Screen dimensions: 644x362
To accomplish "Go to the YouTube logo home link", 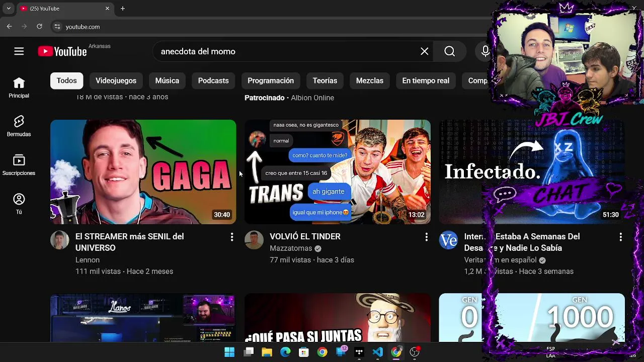I will (62, 51).
